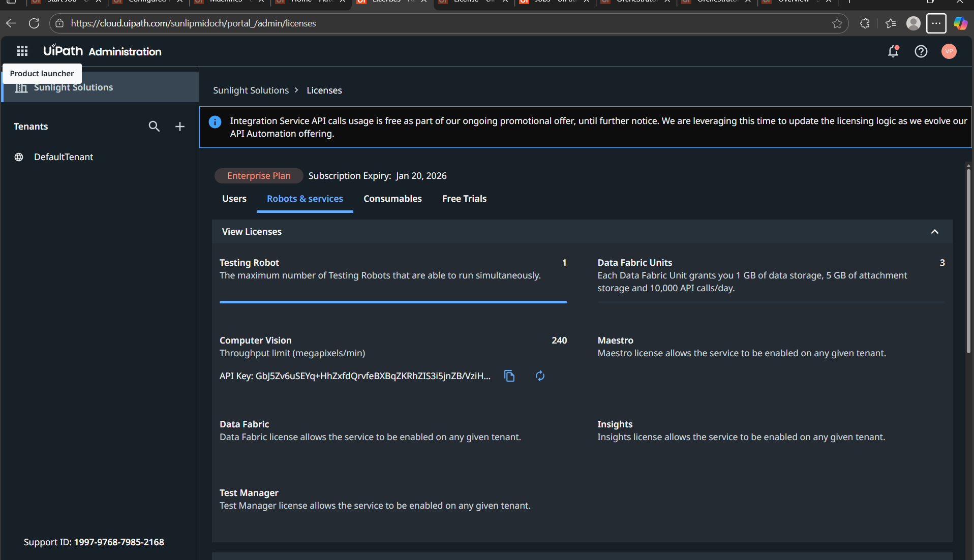This screenshot has width=974, height=560.
Task: Click the Data Fabric Units count 3
Action: click(x=942, y=263)
